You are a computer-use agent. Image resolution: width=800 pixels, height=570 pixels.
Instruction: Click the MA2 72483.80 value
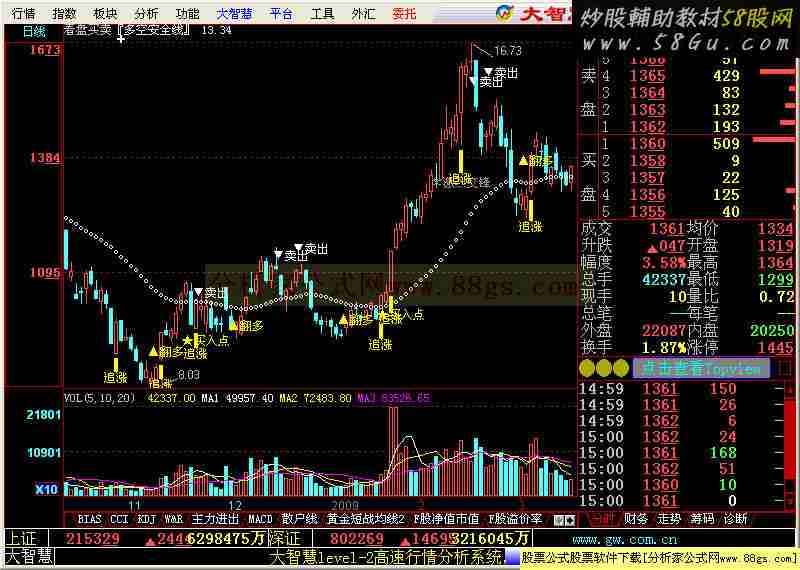[x=315, y=398]
